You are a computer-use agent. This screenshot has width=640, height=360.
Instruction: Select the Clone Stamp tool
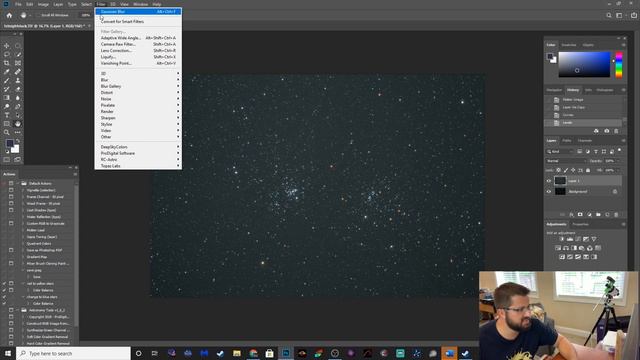tap(18, 80)
